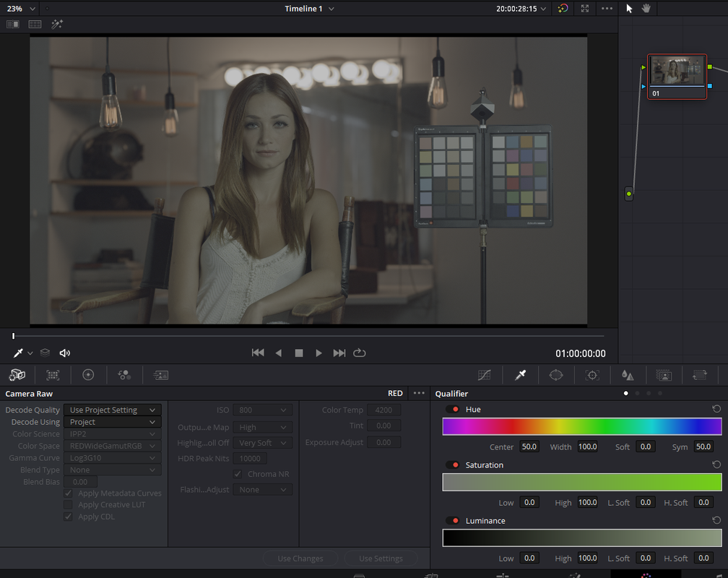The image size is (728, 578).
Task: Click the Hue Center value field
Action: click(529, 447)
